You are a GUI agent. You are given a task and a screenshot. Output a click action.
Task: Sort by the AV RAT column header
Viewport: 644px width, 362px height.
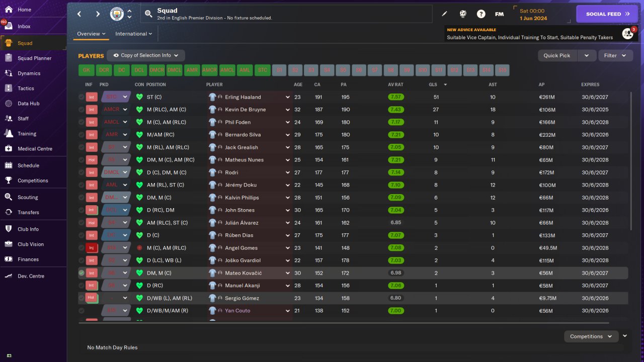395,84
